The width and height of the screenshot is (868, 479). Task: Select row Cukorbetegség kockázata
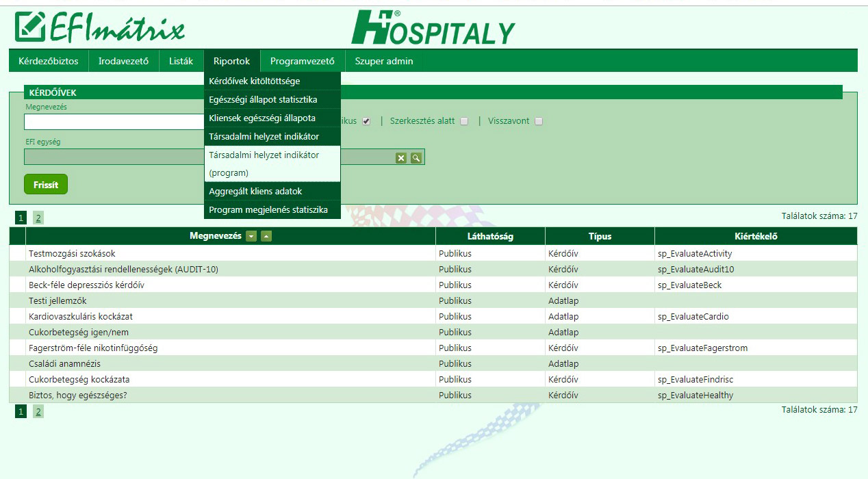coord(433,379)
